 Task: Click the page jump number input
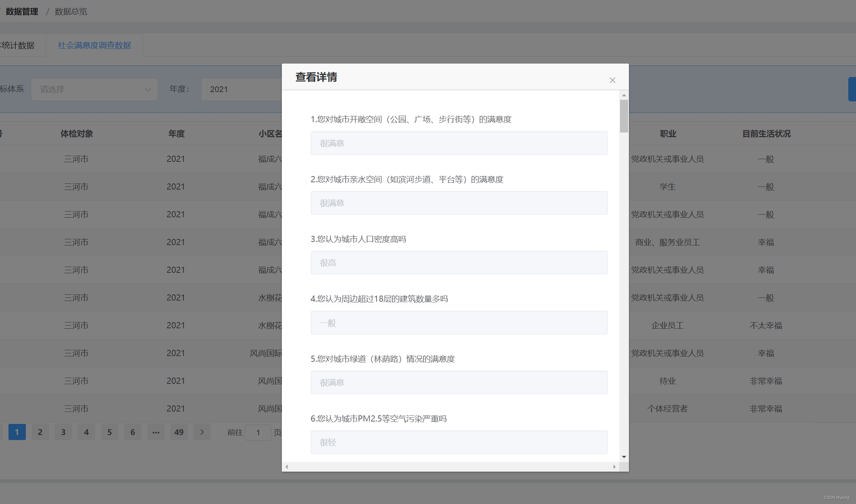point(258,432)
